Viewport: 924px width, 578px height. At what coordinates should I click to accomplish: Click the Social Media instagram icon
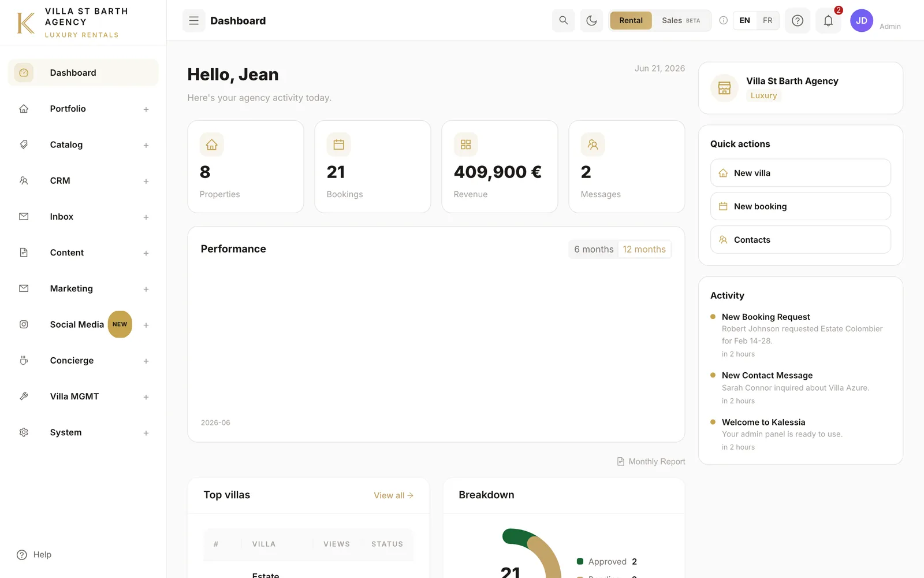coord(24,324)
